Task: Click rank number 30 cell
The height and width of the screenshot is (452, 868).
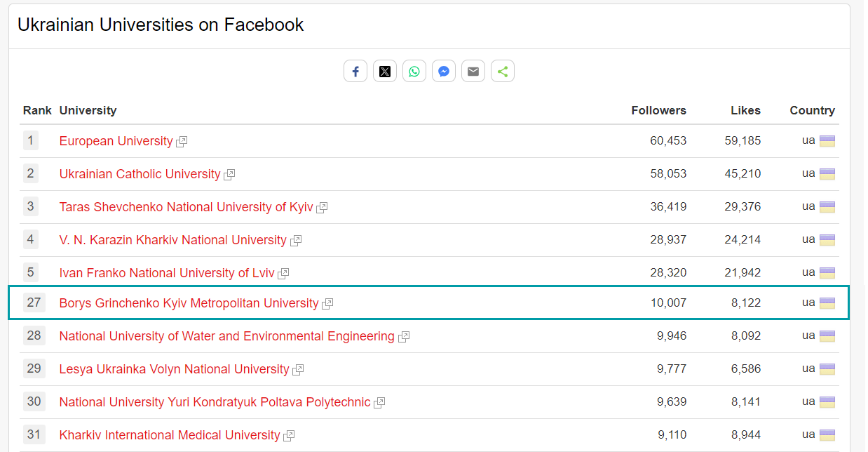Action: [x=34, y=401]
